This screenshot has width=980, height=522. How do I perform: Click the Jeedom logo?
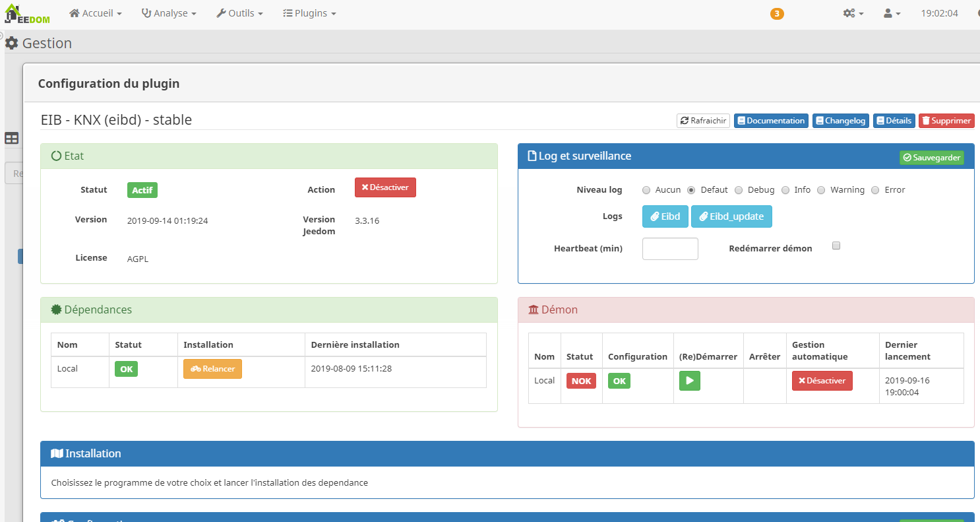click(28, 13)
